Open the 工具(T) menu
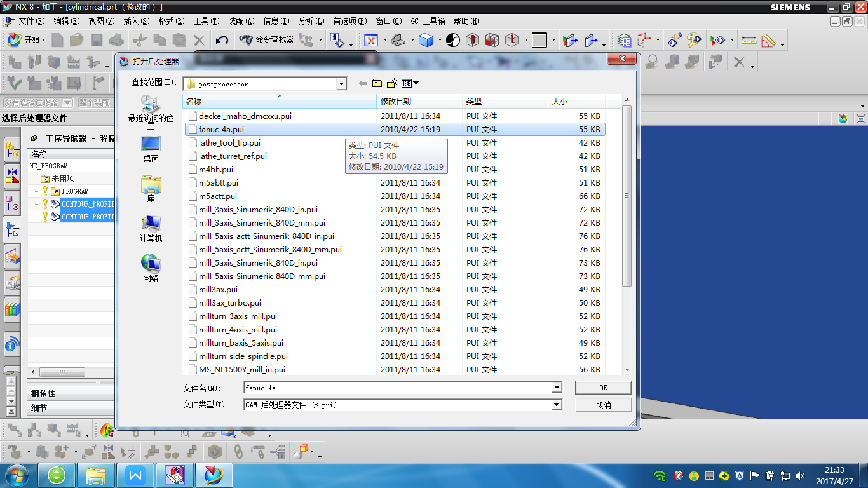 click(206, 21)
